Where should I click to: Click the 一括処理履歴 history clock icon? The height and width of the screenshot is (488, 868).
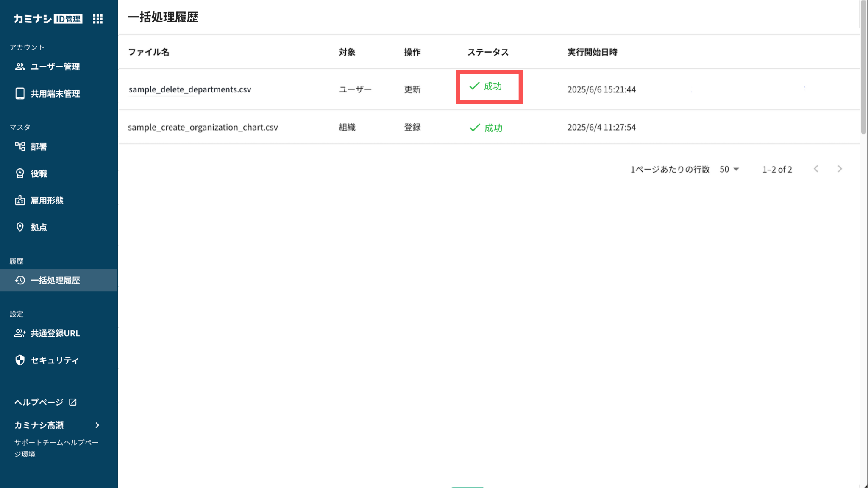20,280
